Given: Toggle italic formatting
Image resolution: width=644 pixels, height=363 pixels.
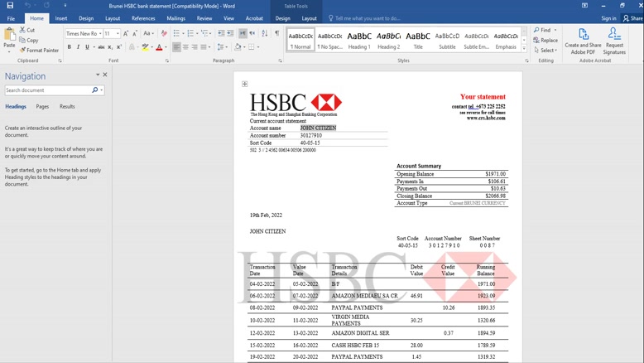Looking at the screenshot, I should 79,47.
